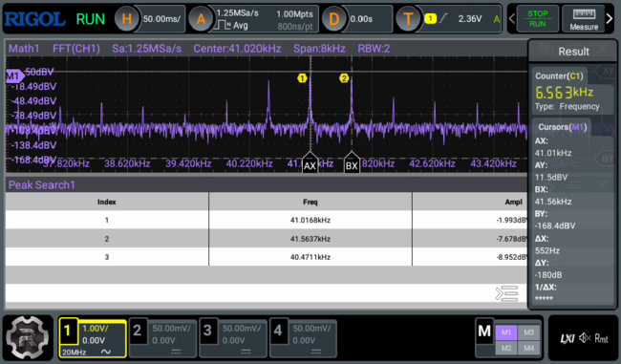Click peak marker 2 on spectrum
621x364 pixels.
tap(344, 78)
